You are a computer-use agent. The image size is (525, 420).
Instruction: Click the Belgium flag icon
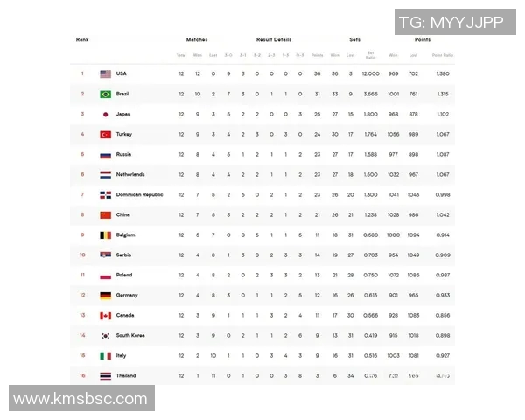coord(106,234)
